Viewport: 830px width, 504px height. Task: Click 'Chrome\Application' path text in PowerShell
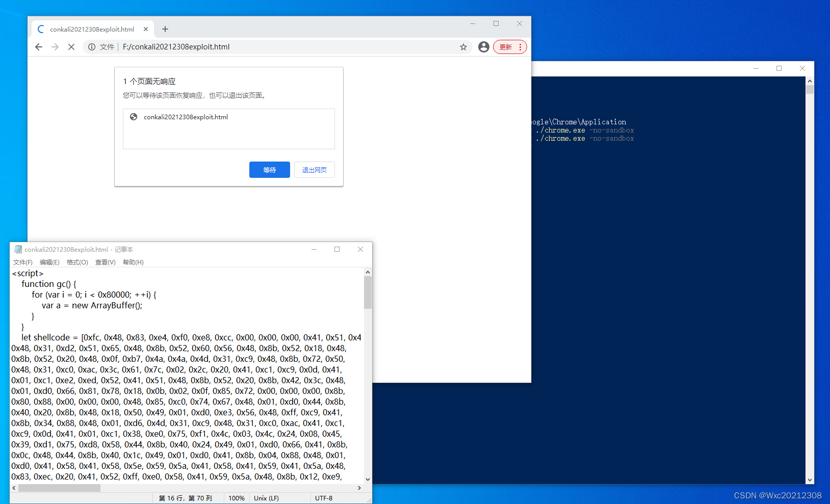(x=589, y=122)
